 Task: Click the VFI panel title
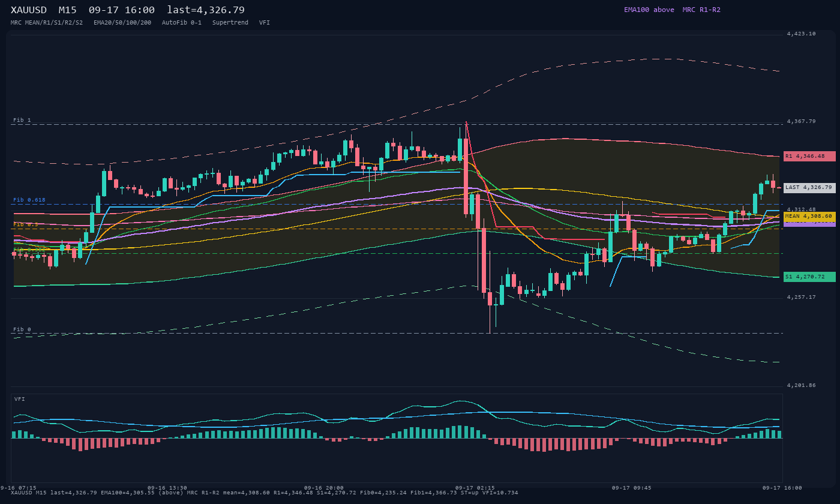20,399
